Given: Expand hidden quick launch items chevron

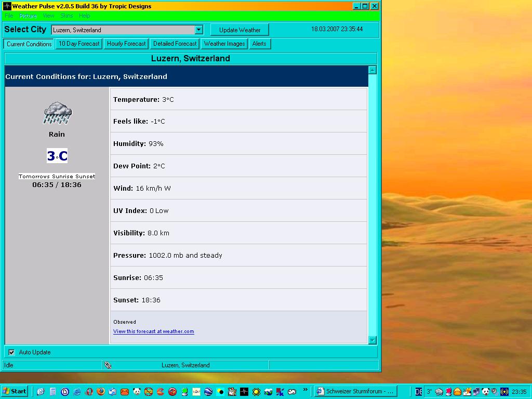Looking at the screenshot, I should [x=305, y=390].
